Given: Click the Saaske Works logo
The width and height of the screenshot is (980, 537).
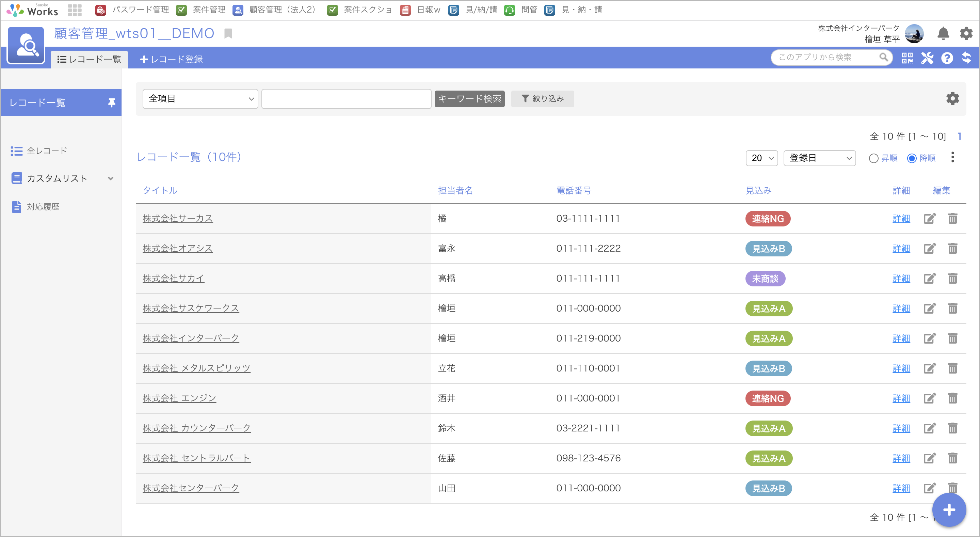Looking at the screenshot, I should pyautogui.click(x=32, y=10).
